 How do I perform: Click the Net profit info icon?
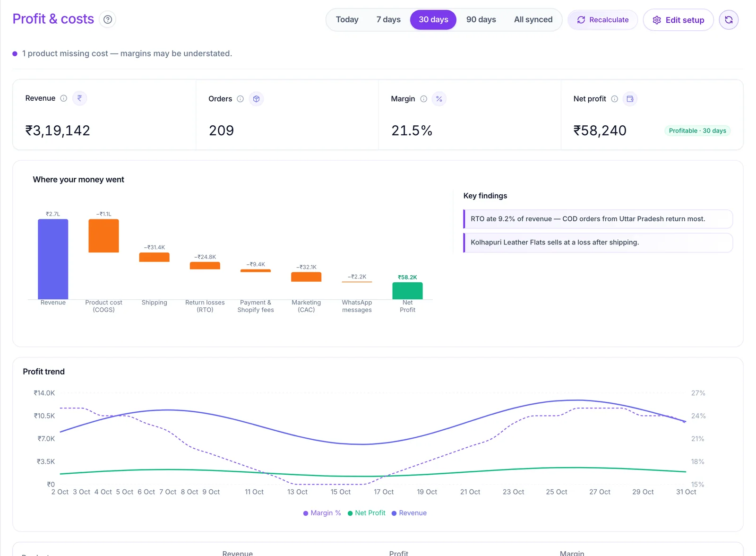614,99
